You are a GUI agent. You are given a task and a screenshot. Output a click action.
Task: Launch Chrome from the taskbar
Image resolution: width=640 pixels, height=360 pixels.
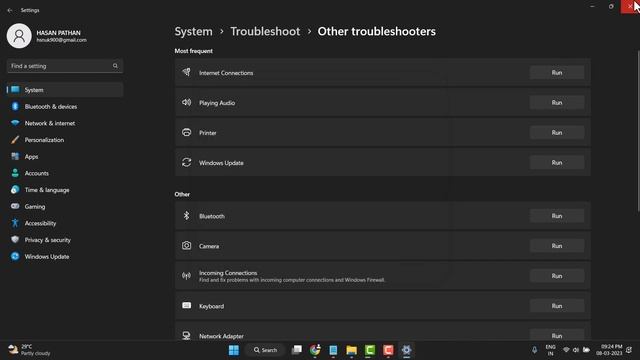pos(315,350)
